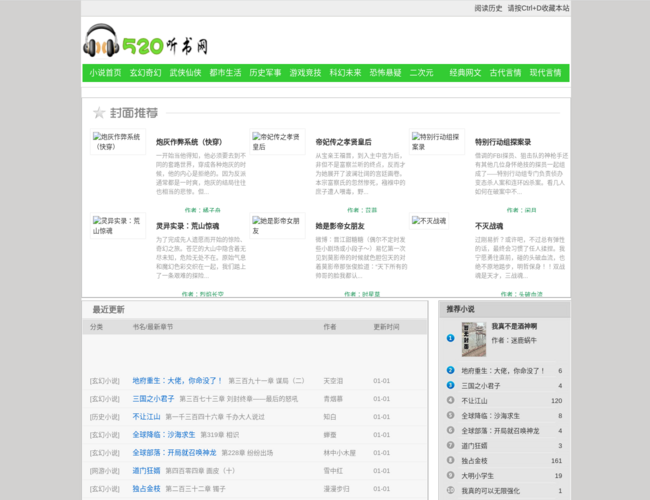Open 不让江山 in 推荐小说 list
650x500 pixels.
pyautogui.click(x=474, y=400)
